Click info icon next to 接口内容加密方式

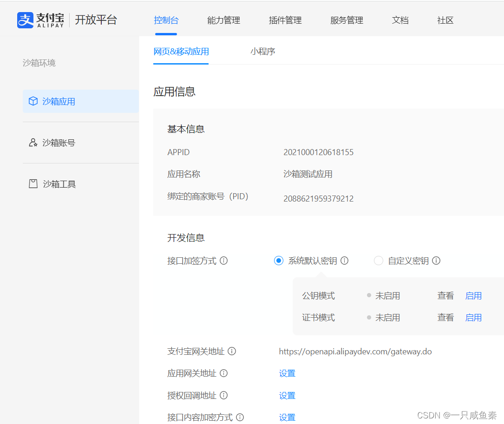pyautogui.click(x=240, y=417)
